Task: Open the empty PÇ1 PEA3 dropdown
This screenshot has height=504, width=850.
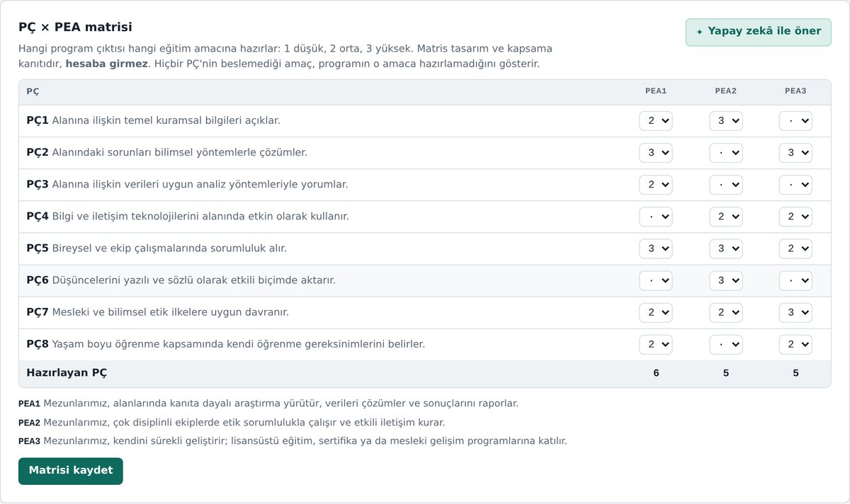Action: click(x=795, y=121)
